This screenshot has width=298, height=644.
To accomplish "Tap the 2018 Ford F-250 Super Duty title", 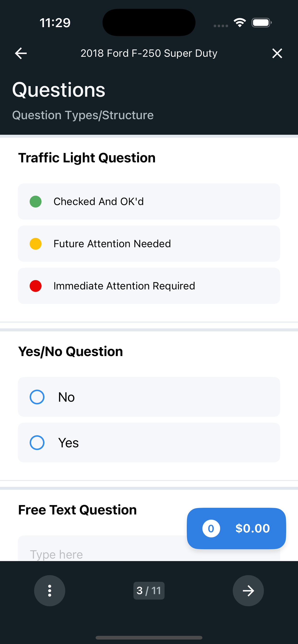I will [x=149, y=53].
